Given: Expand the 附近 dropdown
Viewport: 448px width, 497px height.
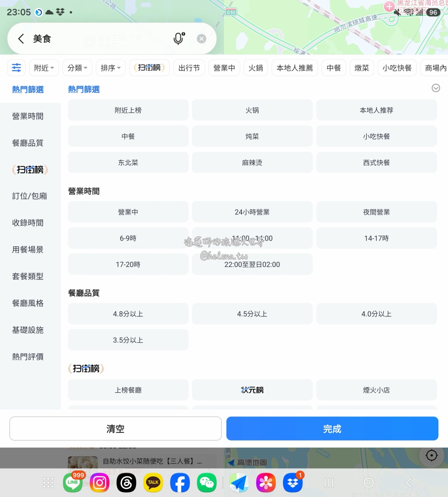Looking at the screenshot, I should pos(44,67).
